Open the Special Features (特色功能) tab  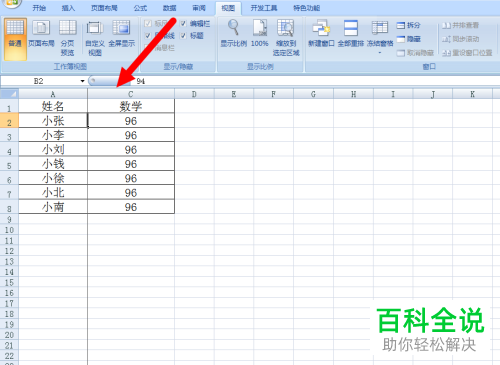pos(307,8)
